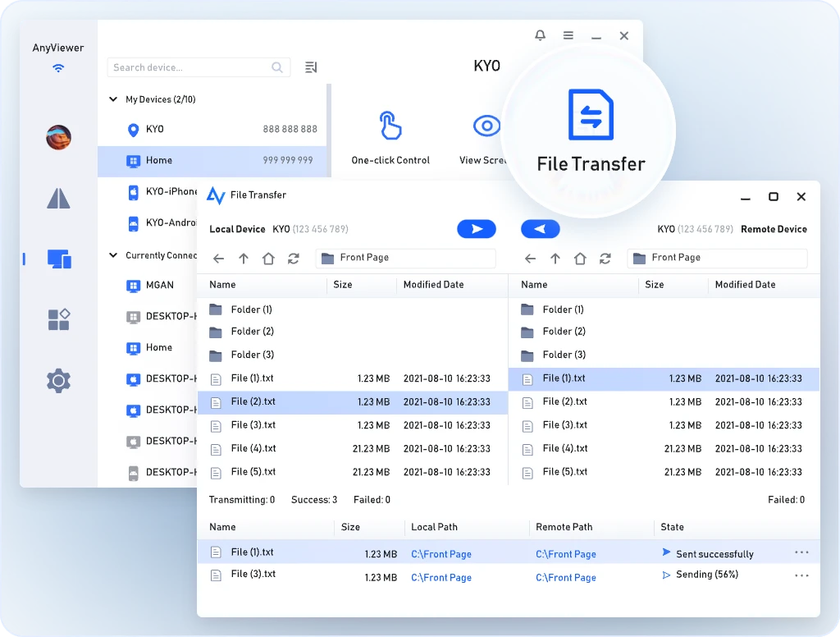Click the notification bell icon

(540, 35)
